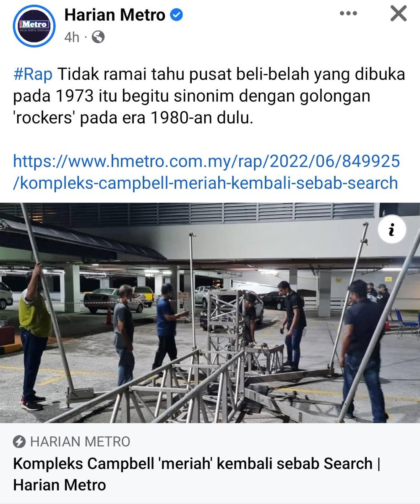Open the #Rap hashtag
The image size is (420, 504).
point(33,74)
